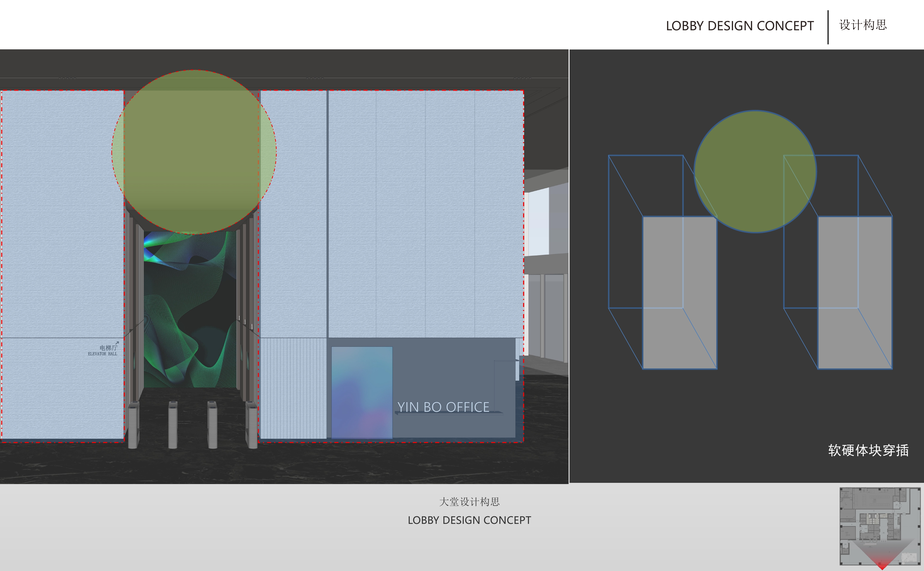Screen dimensions: 924x571
Task: Click the rightmost turnstile gate
Action: coord(251,425)
